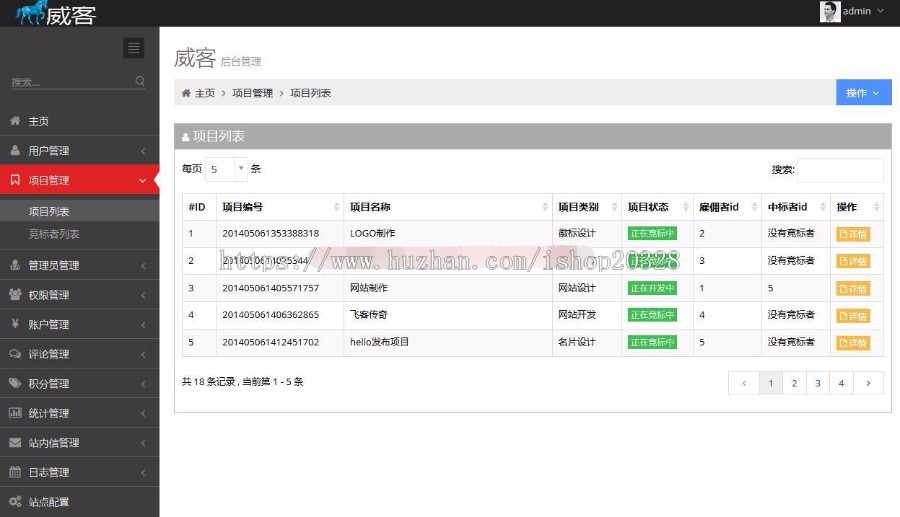Image resolution: width=900 pixels, height=517 pixels.
Task: Open 项目列表 submenu item
Action: (80, 211)
